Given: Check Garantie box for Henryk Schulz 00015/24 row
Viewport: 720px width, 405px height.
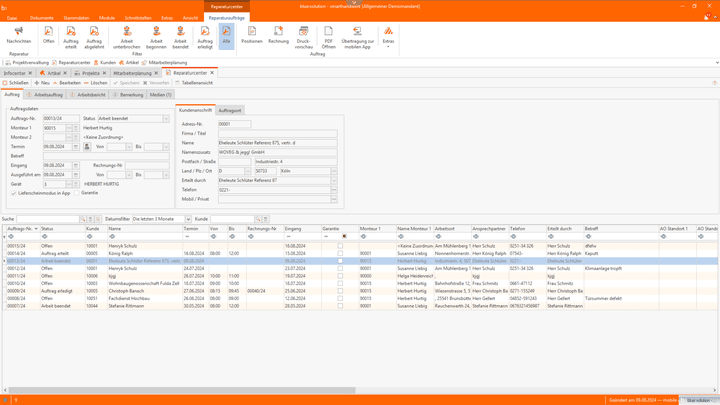Looking at the screenshot, I should point(340,245).
